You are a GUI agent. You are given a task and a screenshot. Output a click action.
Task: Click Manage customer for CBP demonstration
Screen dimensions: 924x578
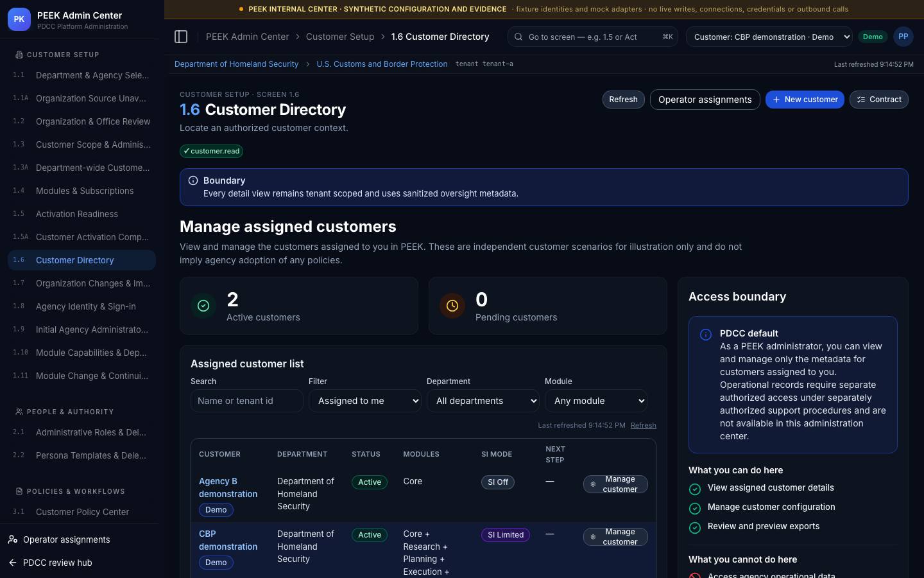[615, 537]
